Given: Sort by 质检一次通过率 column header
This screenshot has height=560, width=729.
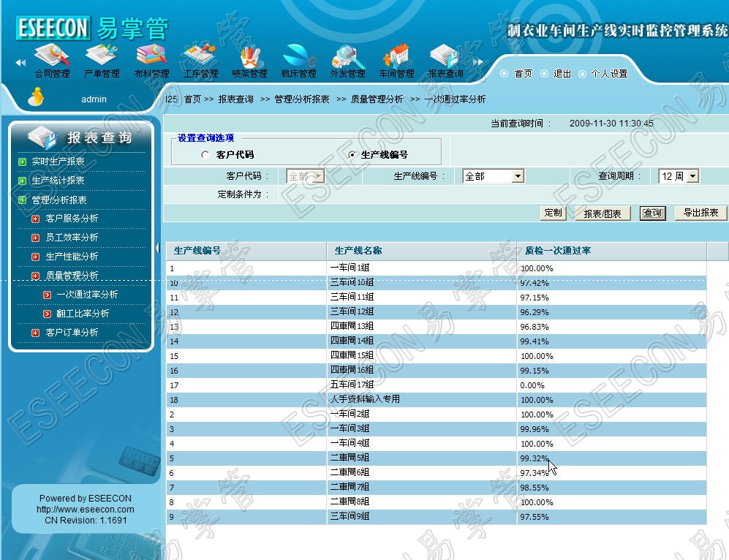Looking at the screenshot, I should click(558, 251).
